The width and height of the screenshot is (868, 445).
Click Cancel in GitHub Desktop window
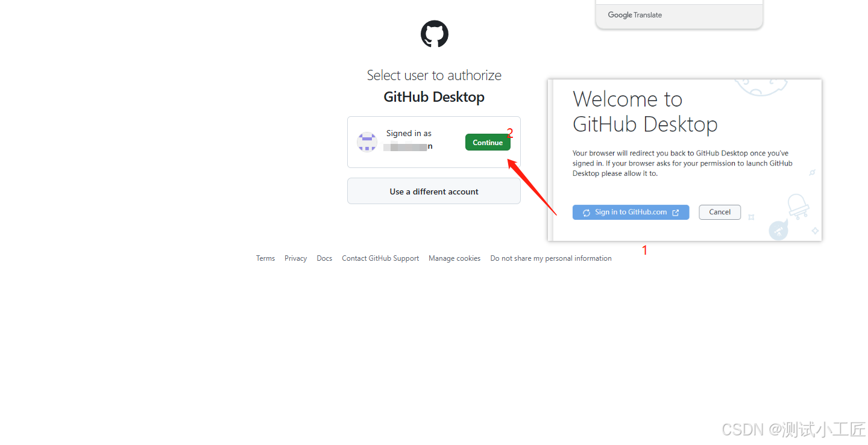[720, 212]
